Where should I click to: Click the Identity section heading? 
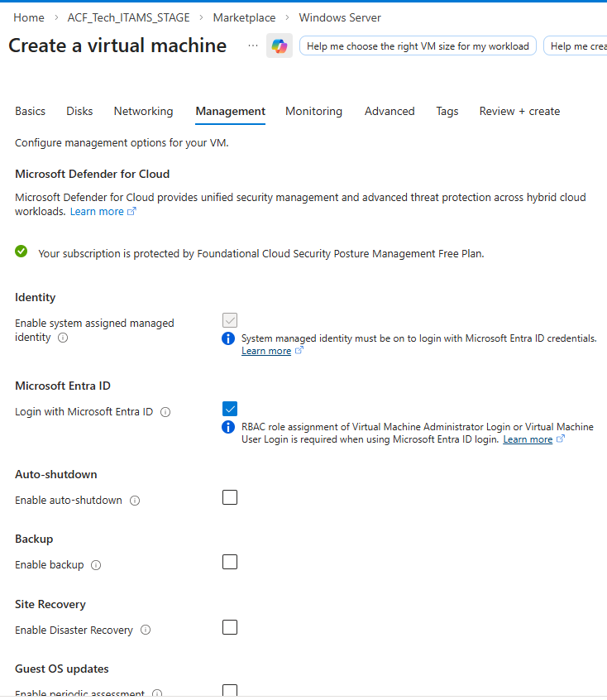[36, 297]
